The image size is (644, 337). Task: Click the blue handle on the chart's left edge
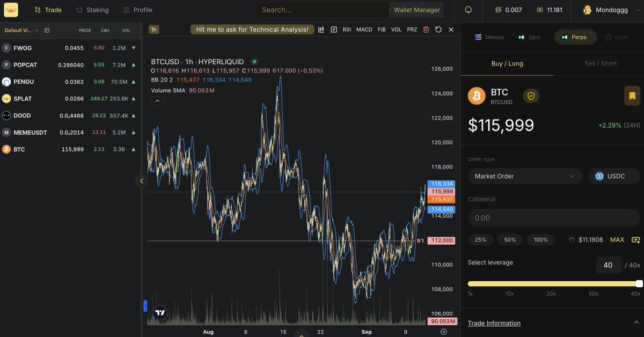click(x=145, y=306)
